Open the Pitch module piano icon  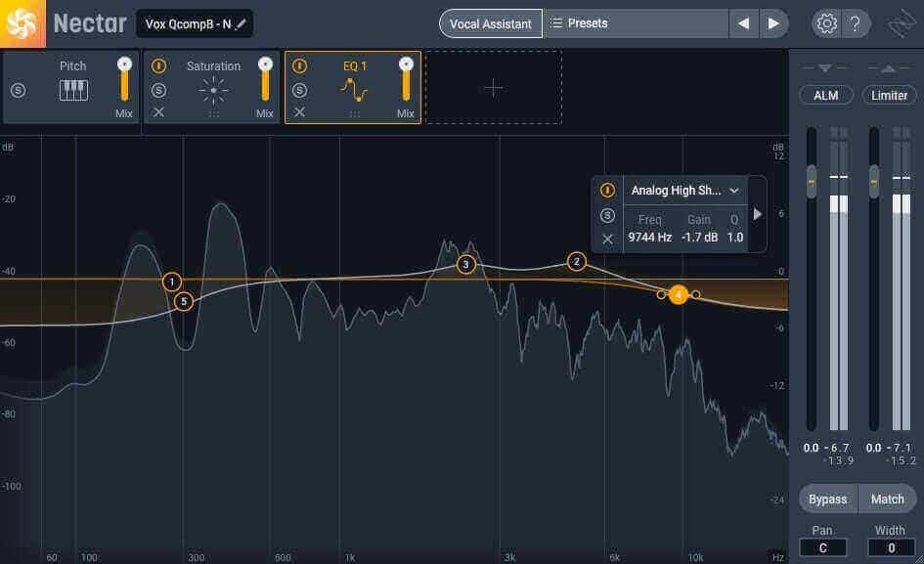73,90
